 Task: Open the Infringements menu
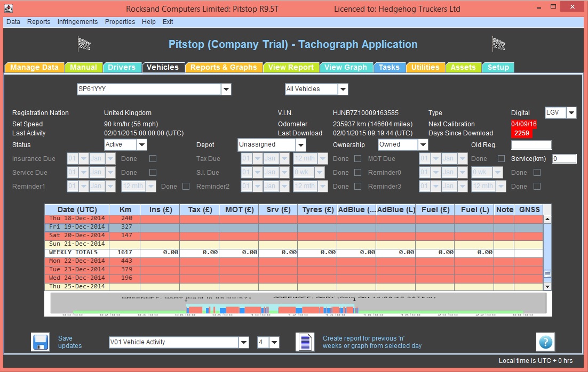(x=77, y=22)
